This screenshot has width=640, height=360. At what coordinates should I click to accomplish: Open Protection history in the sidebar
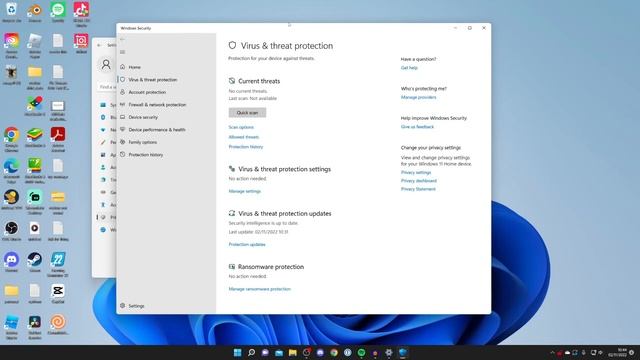146,155
